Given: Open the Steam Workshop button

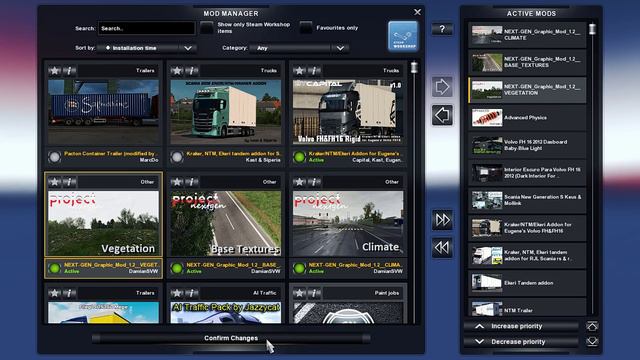Looking at the screenshot, I should tap(403, 36).
